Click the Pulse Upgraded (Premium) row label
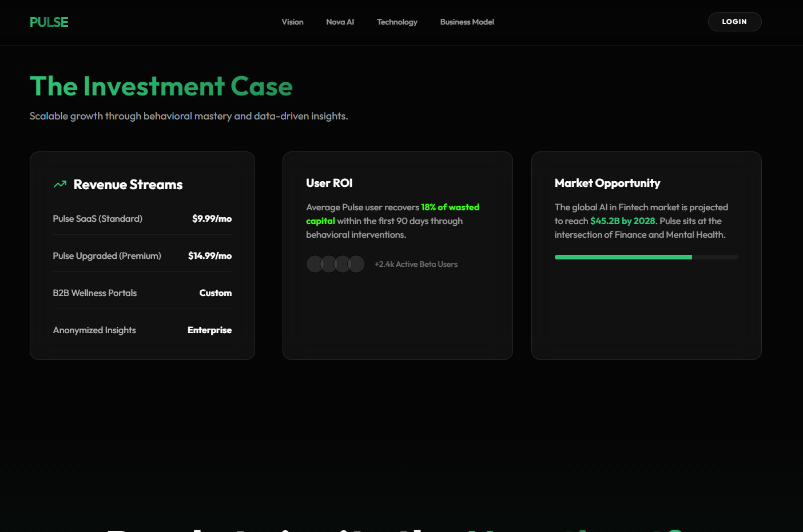Image resolution: width=803 pixels, height=532 pixels. (107, 256)
